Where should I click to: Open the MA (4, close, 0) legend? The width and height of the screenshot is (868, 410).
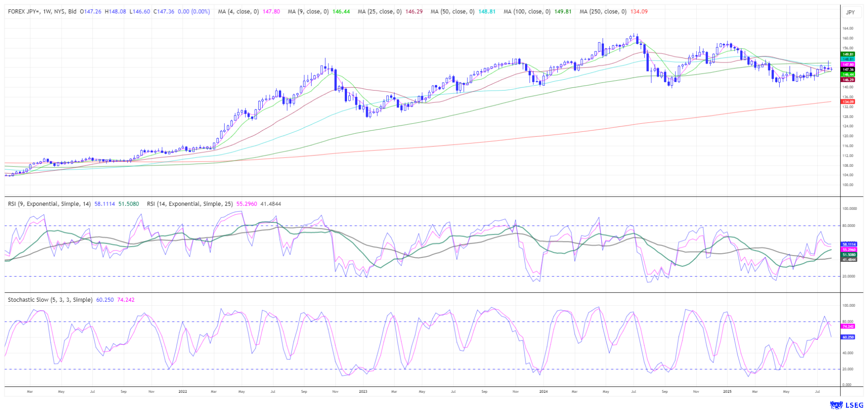(238, 12)
